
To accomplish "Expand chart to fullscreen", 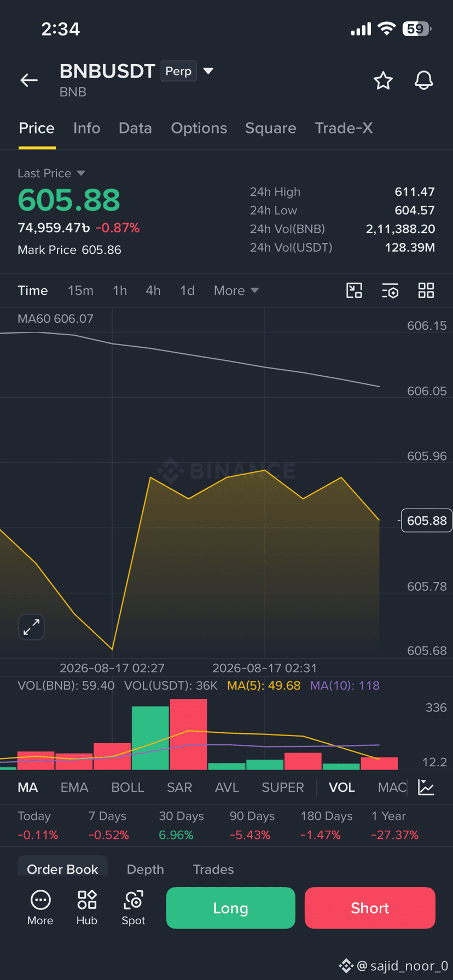I will tap(31, 627).
